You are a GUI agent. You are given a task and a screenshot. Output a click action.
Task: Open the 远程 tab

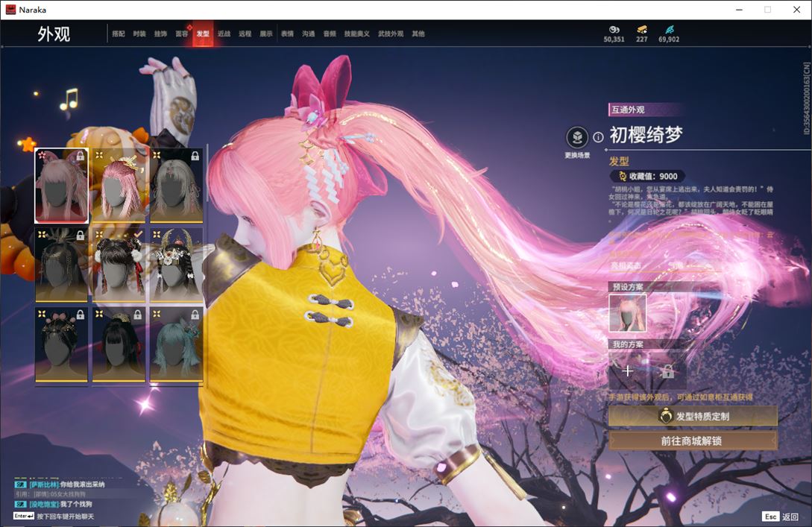pos(245,34)
